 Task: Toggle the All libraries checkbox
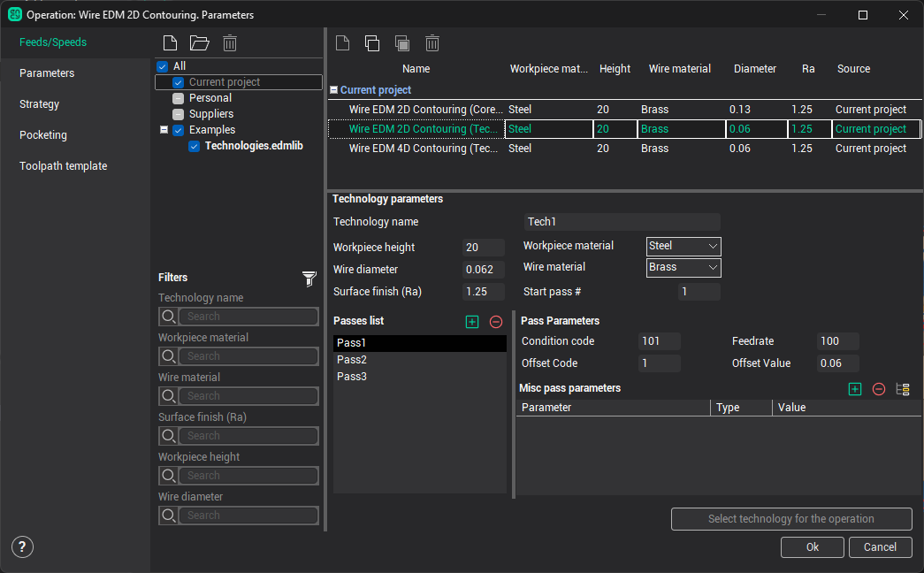162,66
